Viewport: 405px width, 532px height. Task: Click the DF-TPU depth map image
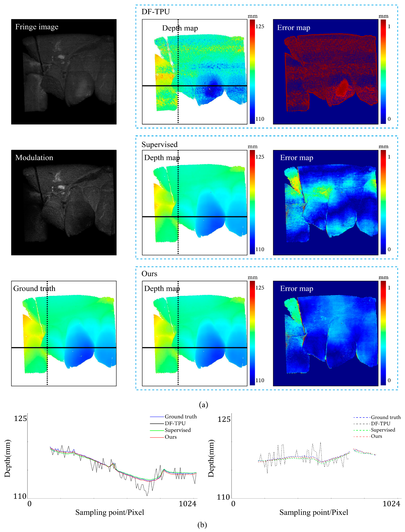pyautogui.click(x=195, y=72)
